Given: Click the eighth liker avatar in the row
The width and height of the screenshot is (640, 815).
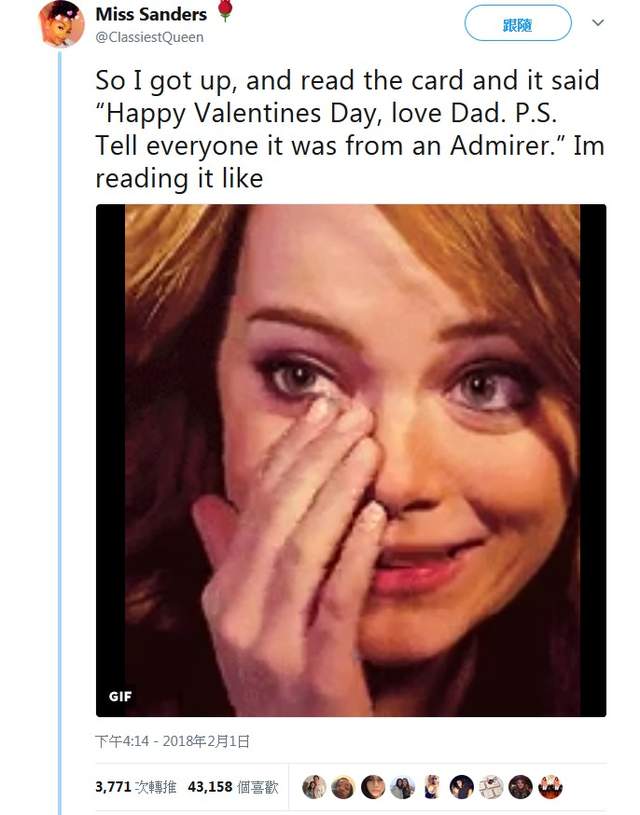Looking at the screenshot, I should (520, 786).
